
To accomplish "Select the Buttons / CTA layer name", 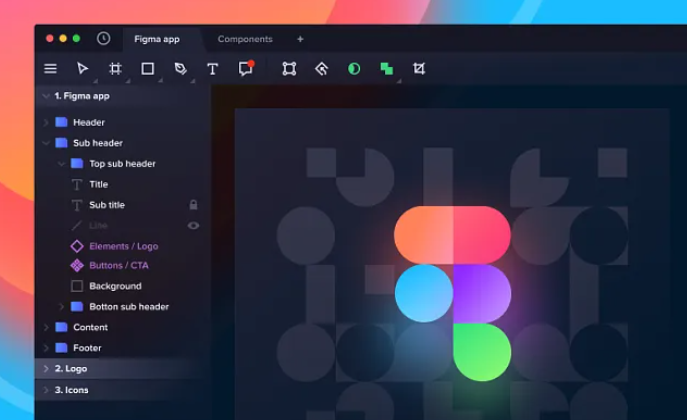I will tap(119, 265).
